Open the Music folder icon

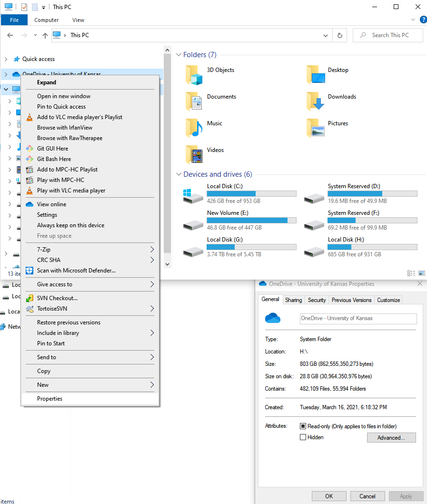click(x=194, y=128)
